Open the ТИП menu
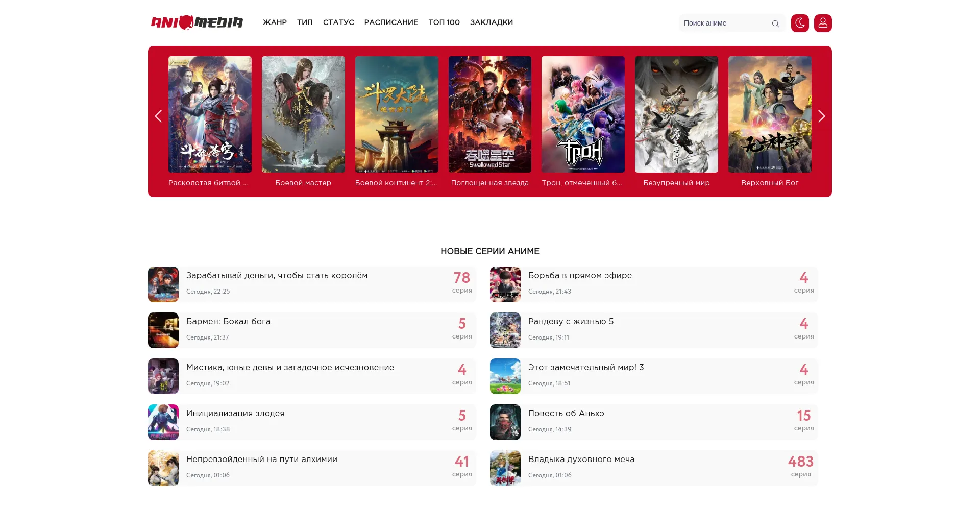980x507 pixels. 305,22
